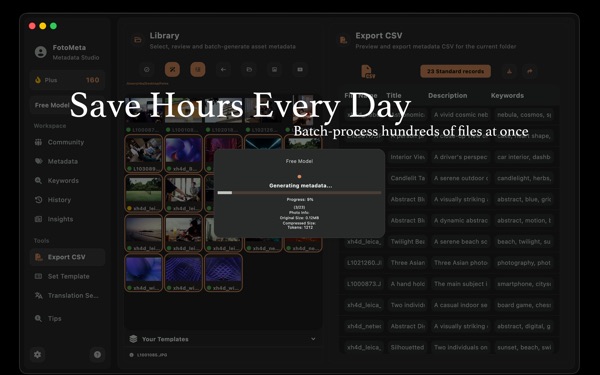Expand the Your Templates chevron
Screen dimensions: 600x375
click(313, 339)
